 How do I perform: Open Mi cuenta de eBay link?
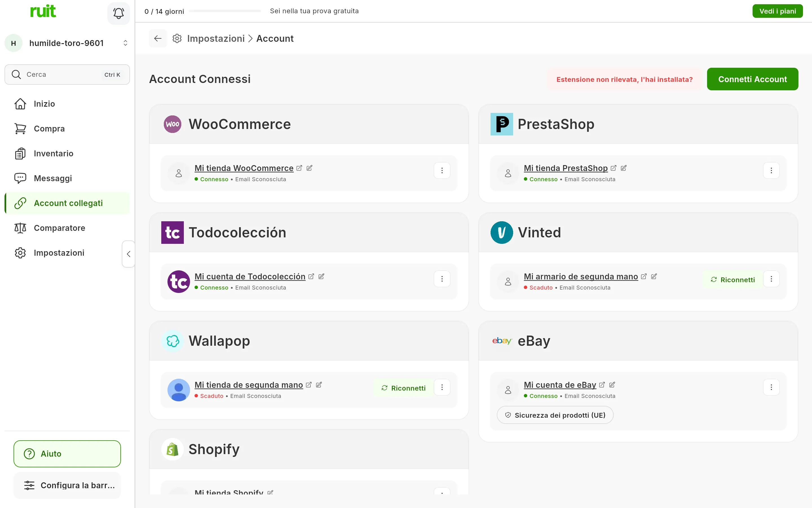560,385
